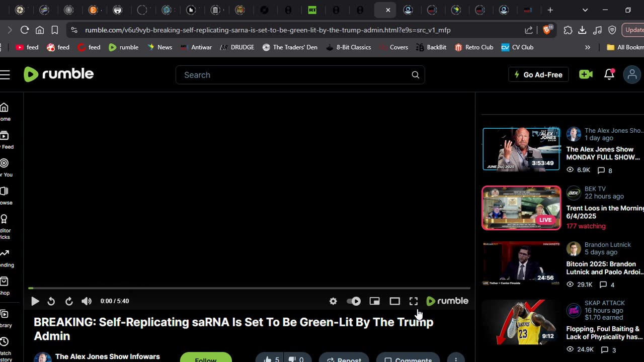Enable picture-in-picture mode
This screenshot has width=644, height=362.
[374, 301]
